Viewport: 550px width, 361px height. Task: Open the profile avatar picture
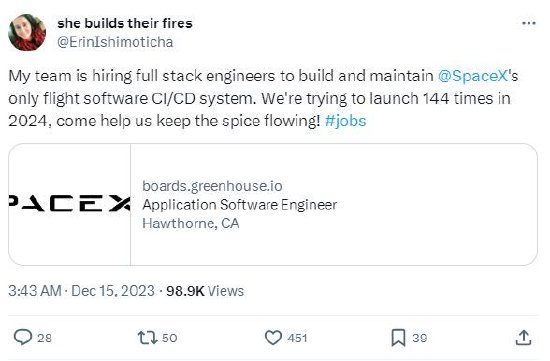(x=27, y=33)
